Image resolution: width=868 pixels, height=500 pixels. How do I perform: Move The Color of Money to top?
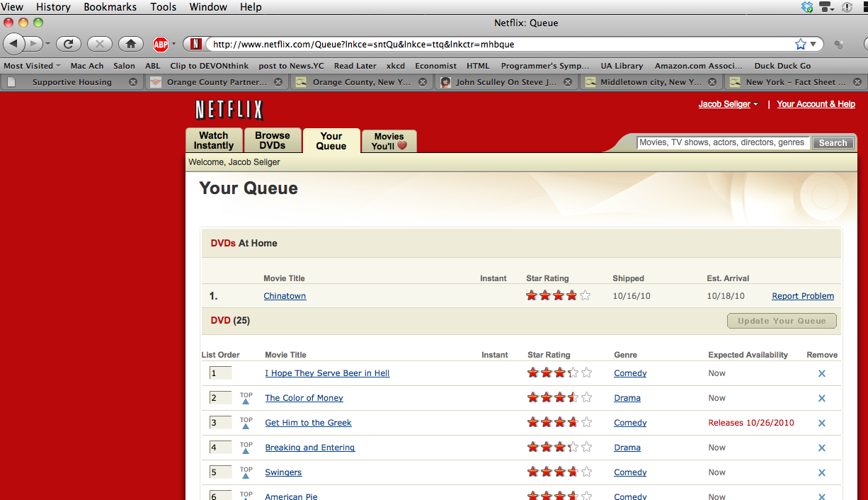click(246, 398)
